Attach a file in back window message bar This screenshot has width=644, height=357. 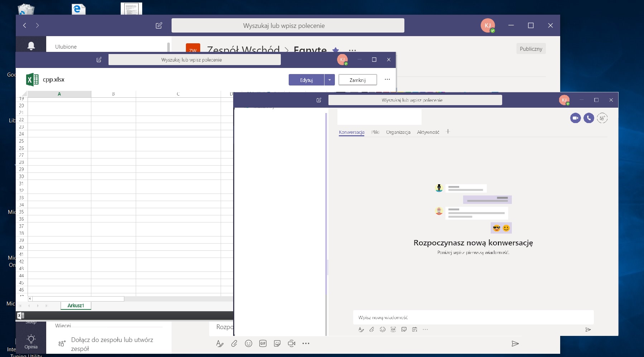point(234,344)
